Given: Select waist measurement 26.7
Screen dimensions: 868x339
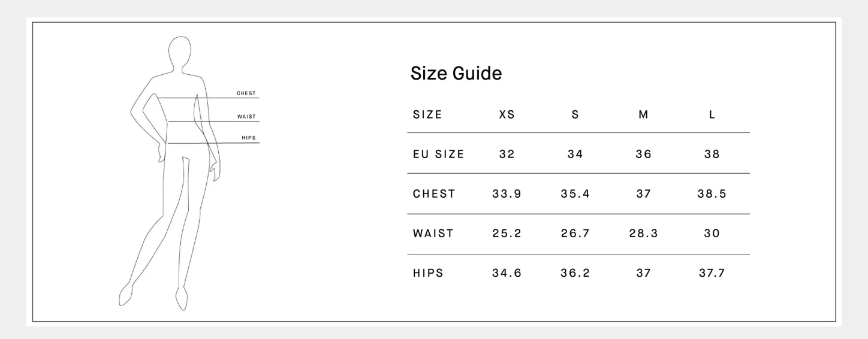Looking at the screenshot, I should [x=575, y=234].
